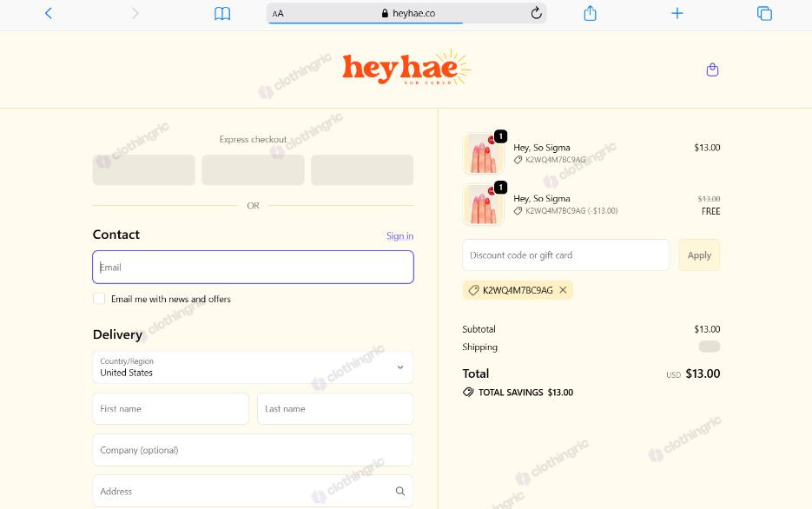Open a new tab with the plus icon
Screen dimensions: 812x509
pos(677,13)
